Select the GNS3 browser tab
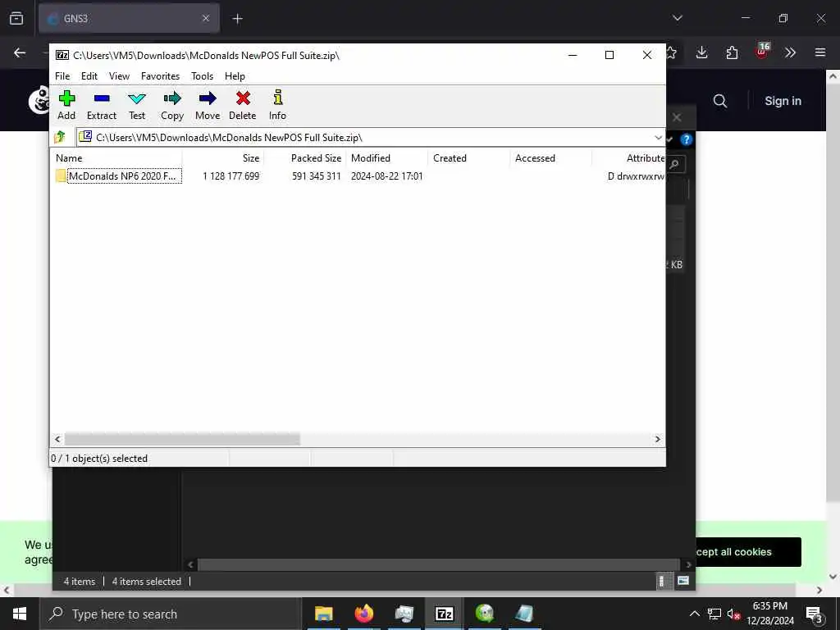The image size is (840, 630). coord(129,18)
